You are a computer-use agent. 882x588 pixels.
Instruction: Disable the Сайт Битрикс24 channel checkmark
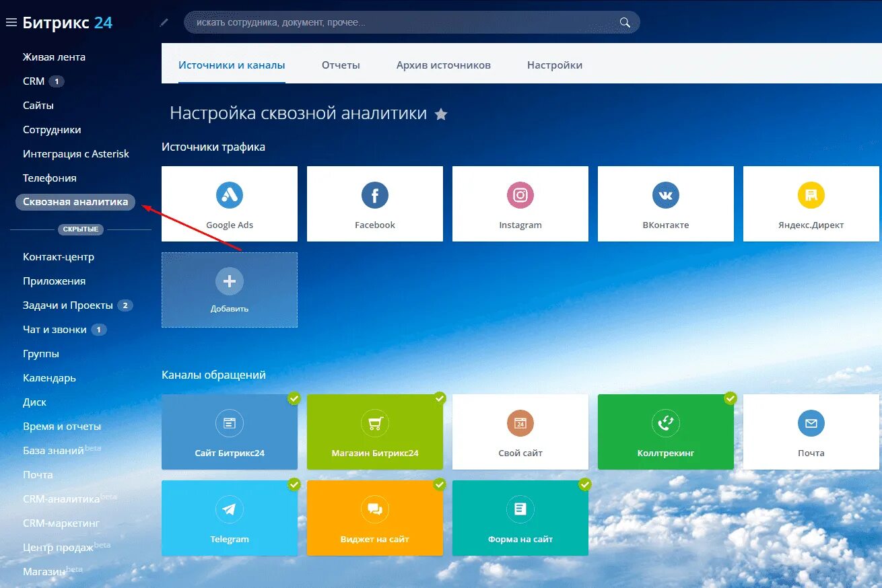(x=294, y=399)
